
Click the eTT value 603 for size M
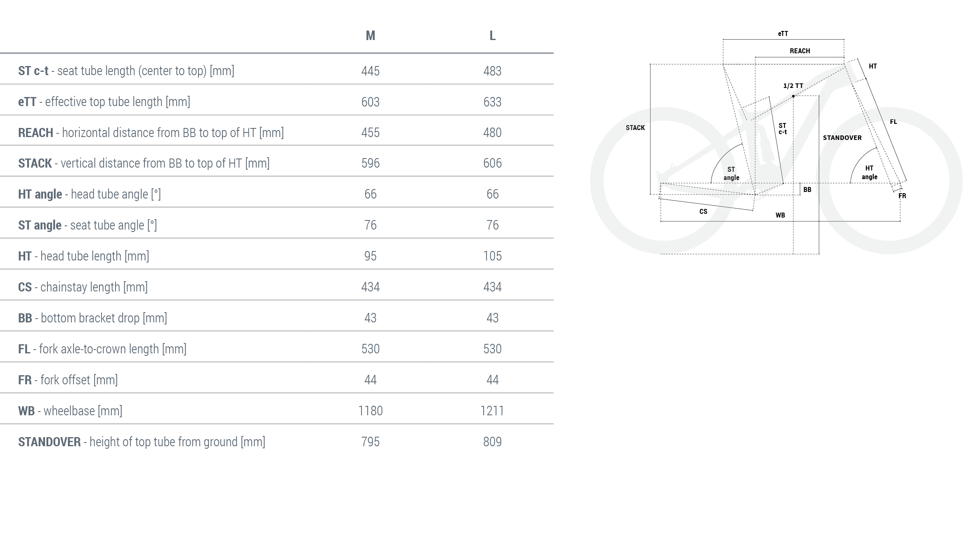[x=370, y=102]
